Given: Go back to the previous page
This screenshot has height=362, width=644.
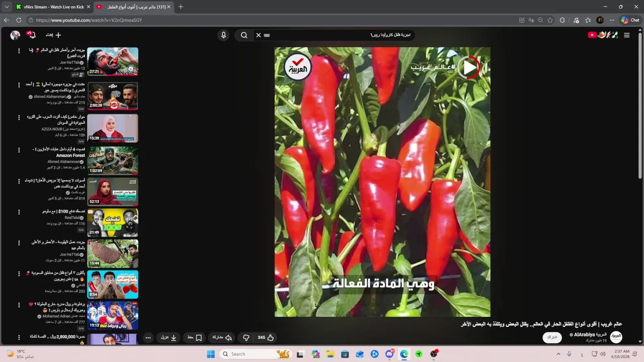Looking at the screenshot, I should (x=7, y=20).
